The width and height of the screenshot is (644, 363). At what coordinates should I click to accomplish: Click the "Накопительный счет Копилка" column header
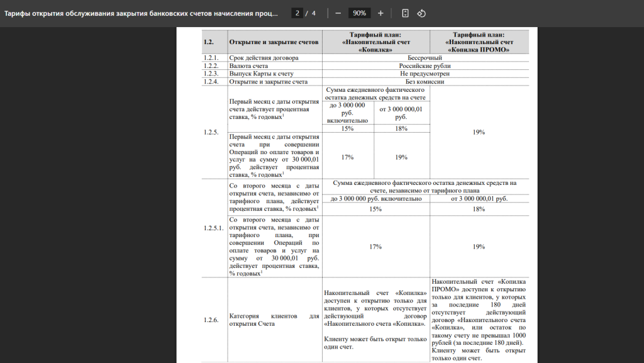point(375,42)
